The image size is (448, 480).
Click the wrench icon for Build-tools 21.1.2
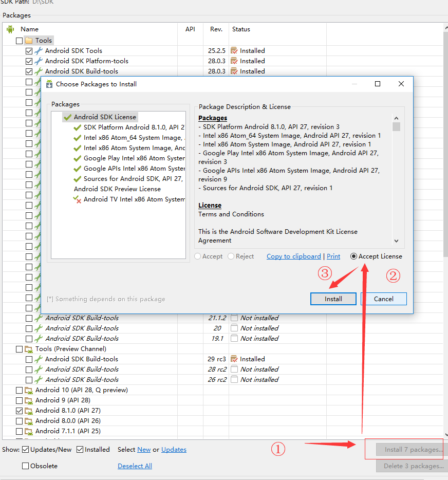pos(39,318)
